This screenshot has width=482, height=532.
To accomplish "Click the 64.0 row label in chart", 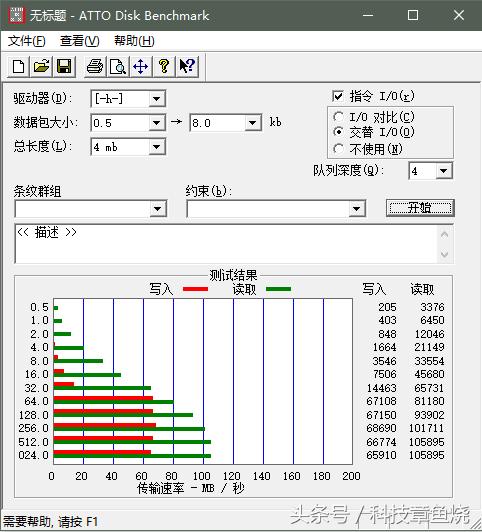I will (37, 401).
